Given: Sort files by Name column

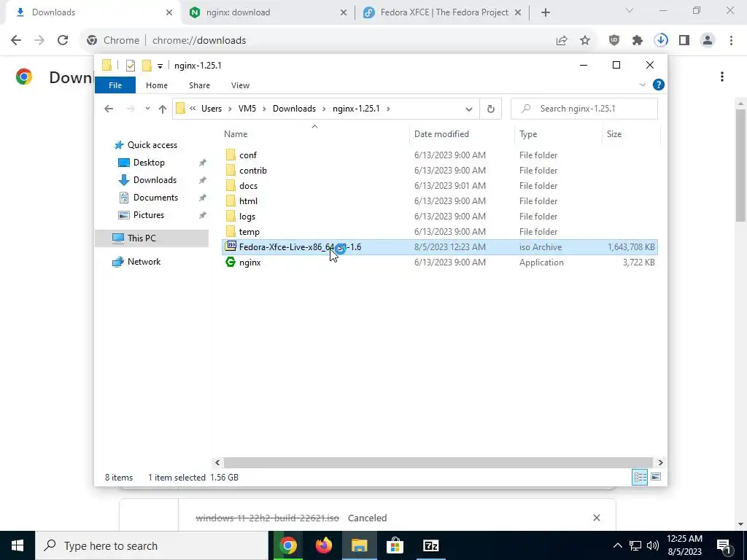Looking at the screenshot, I should pos(314,134).
